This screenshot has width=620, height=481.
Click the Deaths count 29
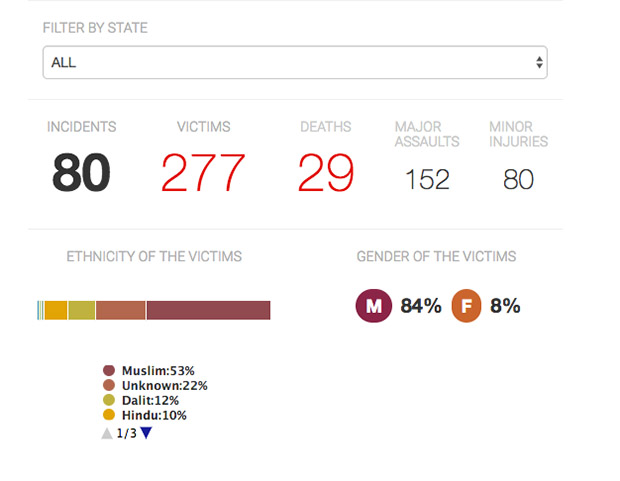325,173
